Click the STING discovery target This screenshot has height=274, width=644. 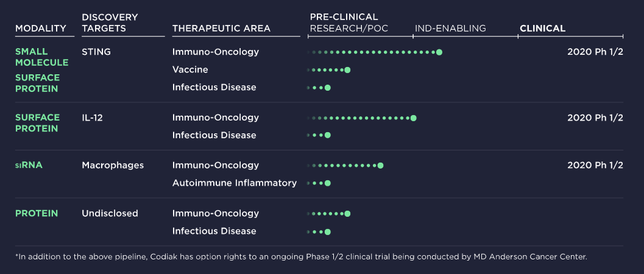[96, 52]
